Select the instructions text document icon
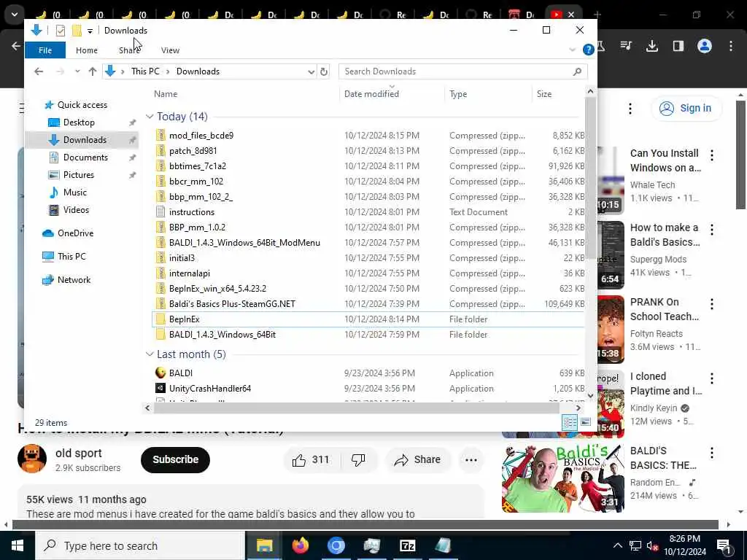The height and width of the screenshot is (560, 747). [x=161, y=212]
